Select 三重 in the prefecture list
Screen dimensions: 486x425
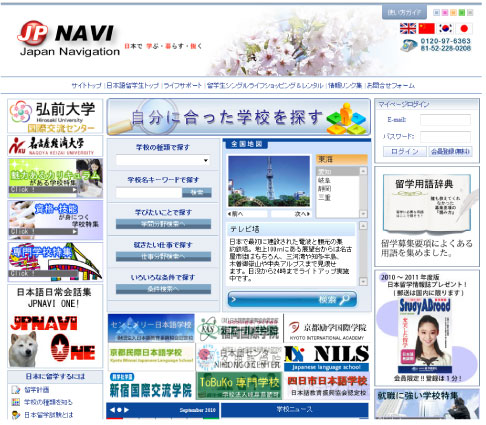point(337,198)
